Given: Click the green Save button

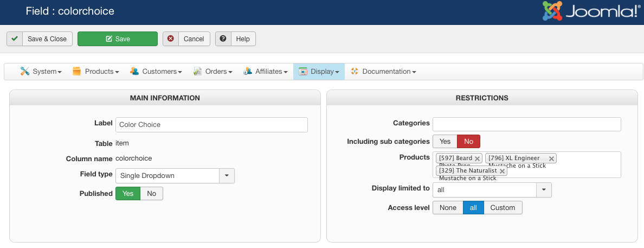Looking at the screenshot, I should pos(118,39).
